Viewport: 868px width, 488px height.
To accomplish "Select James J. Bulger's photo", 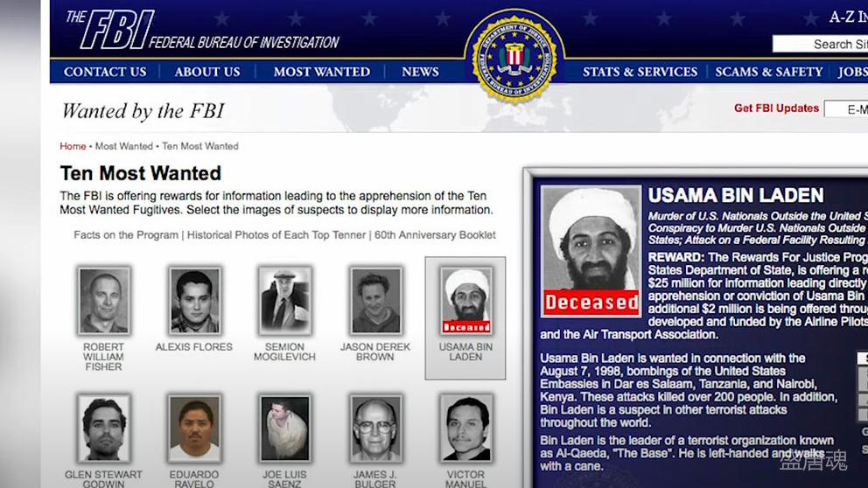I will pyautogui.click(x=376, y=429).
